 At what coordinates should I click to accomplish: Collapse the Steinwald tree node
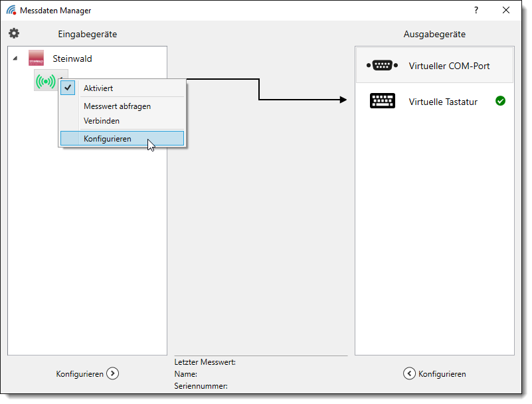[15, 58]
